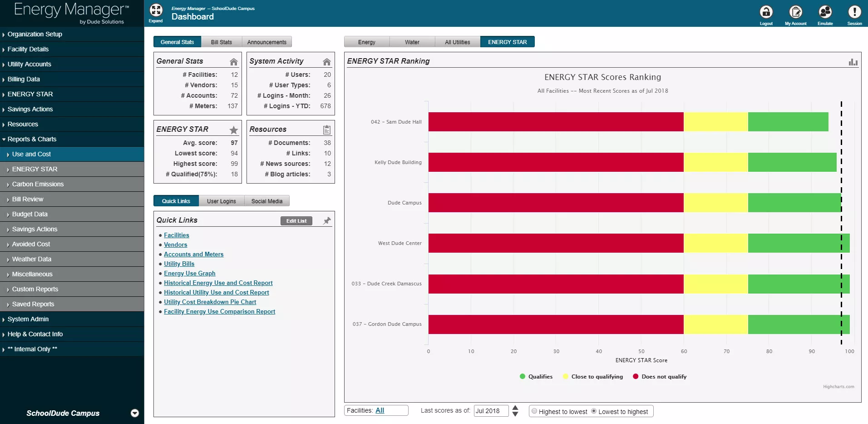This screenshot has height=424, width=868.
Task: Click the Logout padlock icon
Action: pyautogui.click(x=766, y=11)
